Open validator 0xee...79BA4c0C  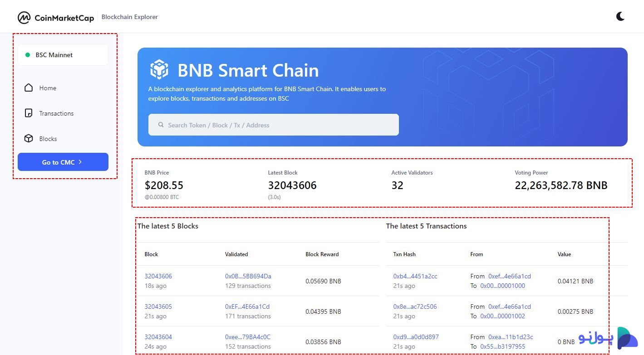tap(248, 337)
